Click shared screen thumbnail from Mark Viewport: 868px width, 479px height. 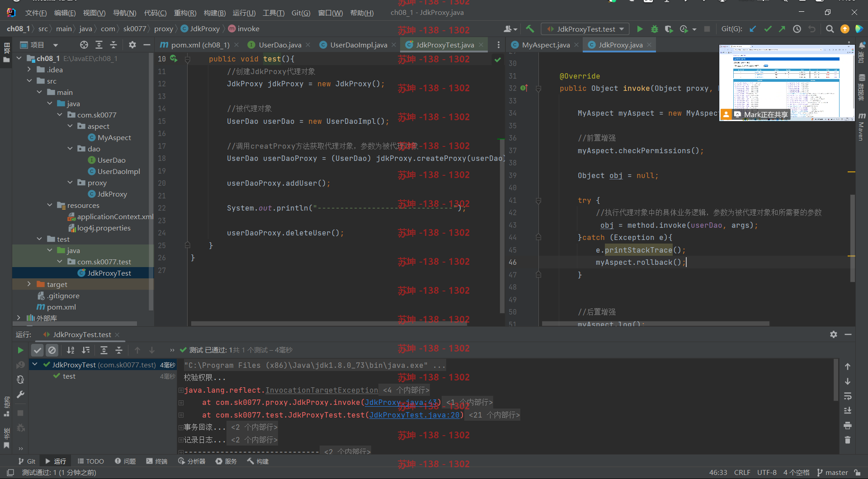pos(787,82)
